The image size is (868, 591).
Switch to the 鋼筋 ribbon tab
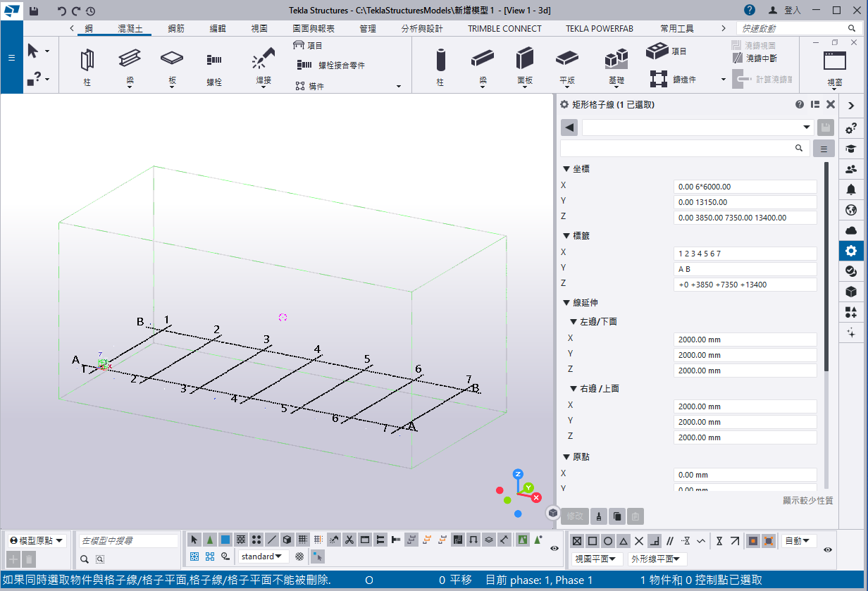click(x=176, y=29)
